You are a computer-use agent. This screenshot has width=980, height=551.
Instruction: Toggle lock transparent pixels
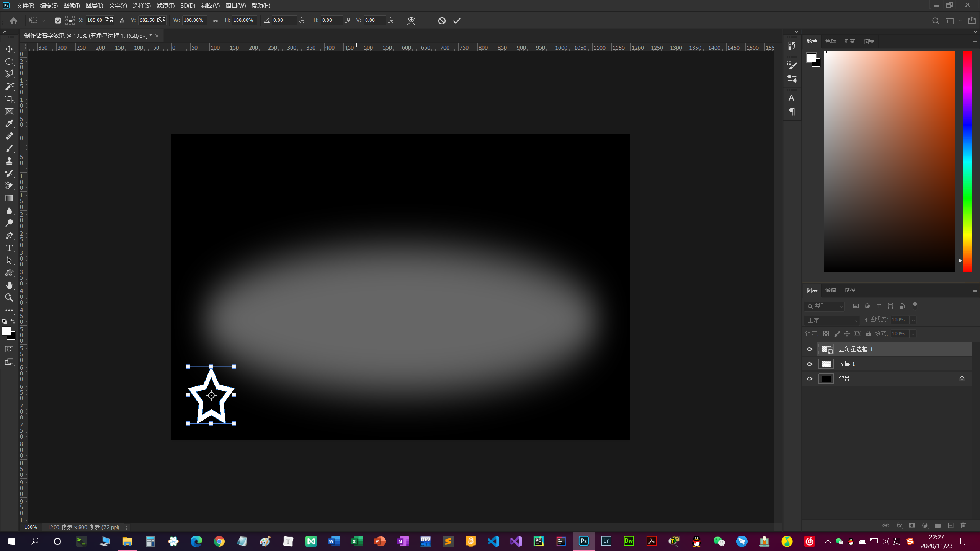click(x=826, y=334)
